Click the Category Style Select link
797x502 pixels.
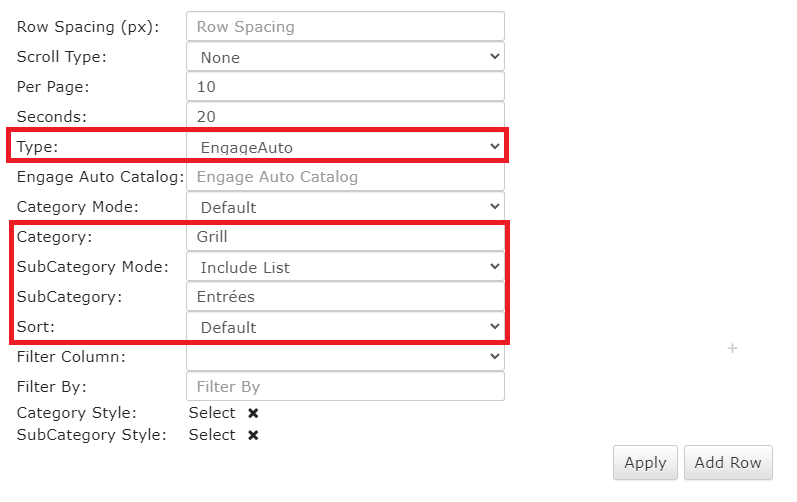tap(212, 413)
